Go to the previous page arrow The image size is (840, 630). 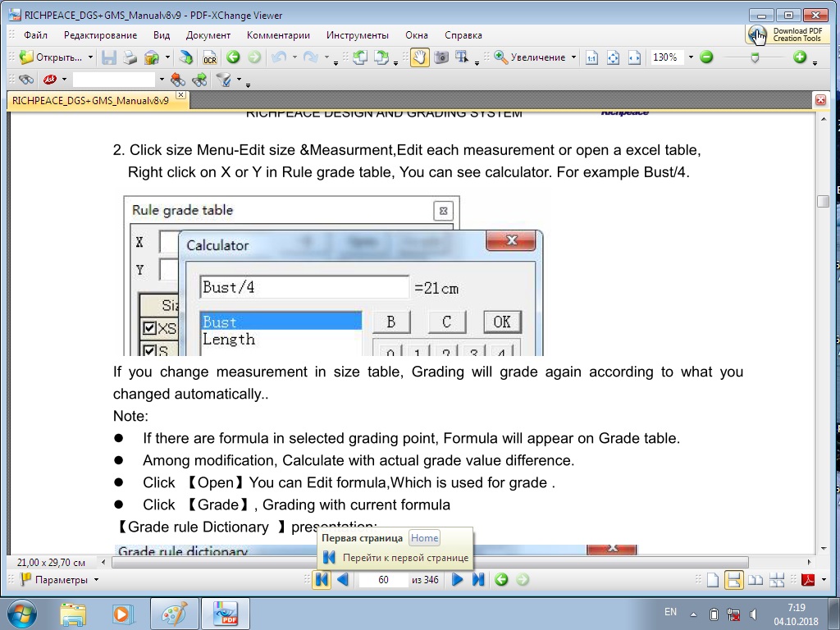pyautogui.click(x=343, y=579)
